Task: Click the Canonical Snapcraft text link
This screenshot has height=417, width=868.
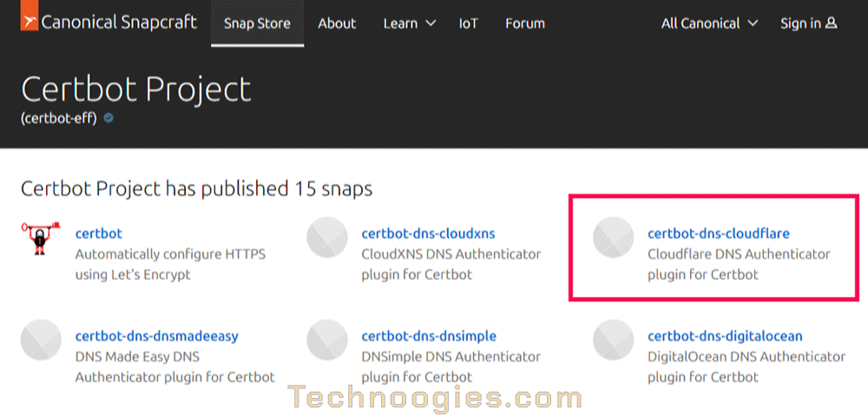Action: [119, 22]
